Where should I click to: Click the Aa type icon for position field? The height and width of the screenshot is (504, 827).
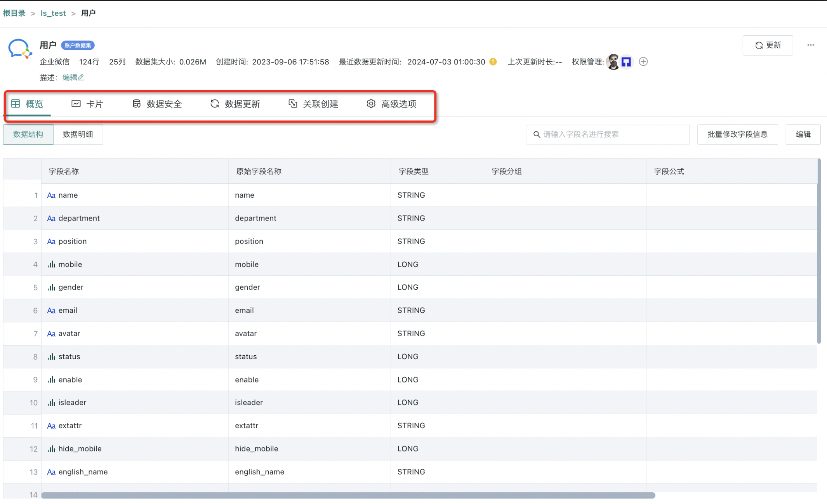pyautogui.click(x=51, y=242)
